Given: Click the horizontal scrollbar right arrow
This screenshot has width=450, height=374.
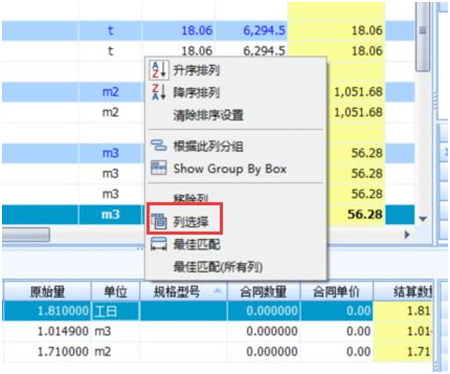Looking at the screenshot, I should coord(407,235).
